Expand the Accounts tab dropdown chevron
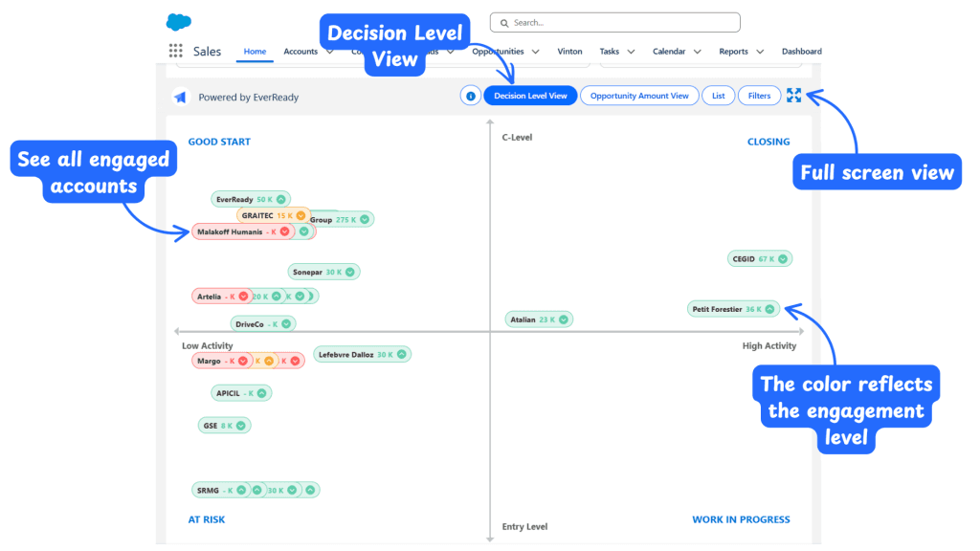 pos(329,52)
